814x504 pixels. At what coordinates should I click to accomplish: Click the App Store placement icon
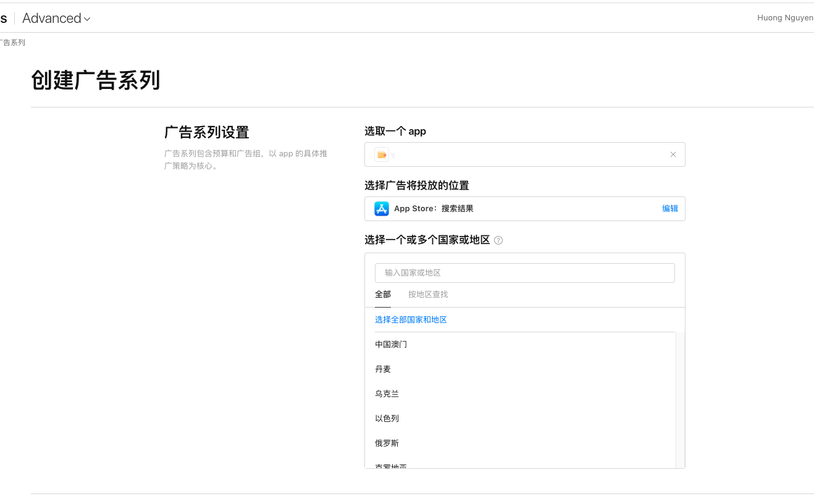coord(382,208)
